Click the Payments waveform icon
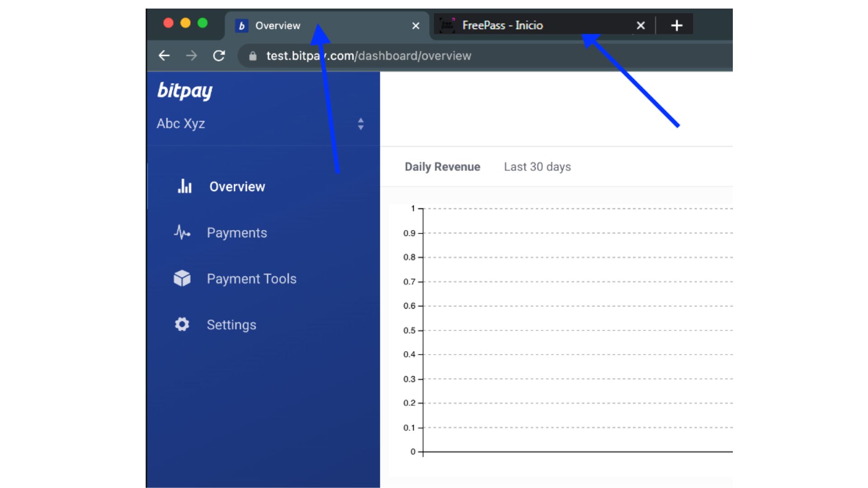The height and width of the screenshot is (488, 868). coord(183,232)
